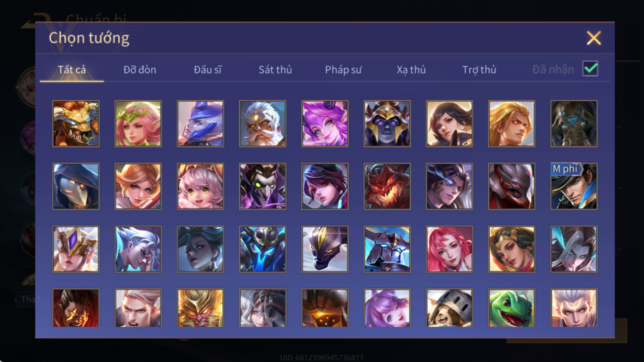Select the Tất cả tab

[72, 70]
